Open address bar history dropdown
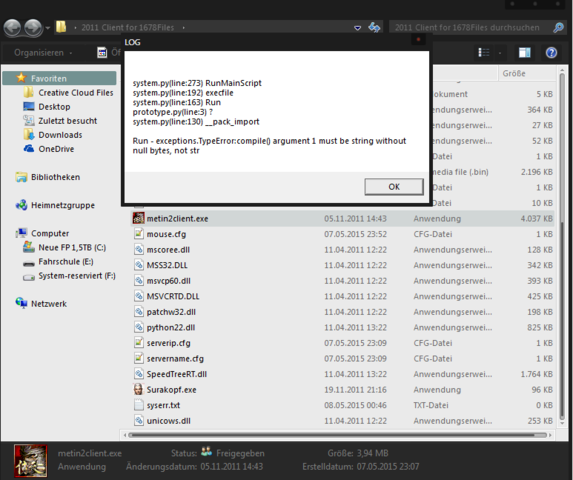 [357, 28]
